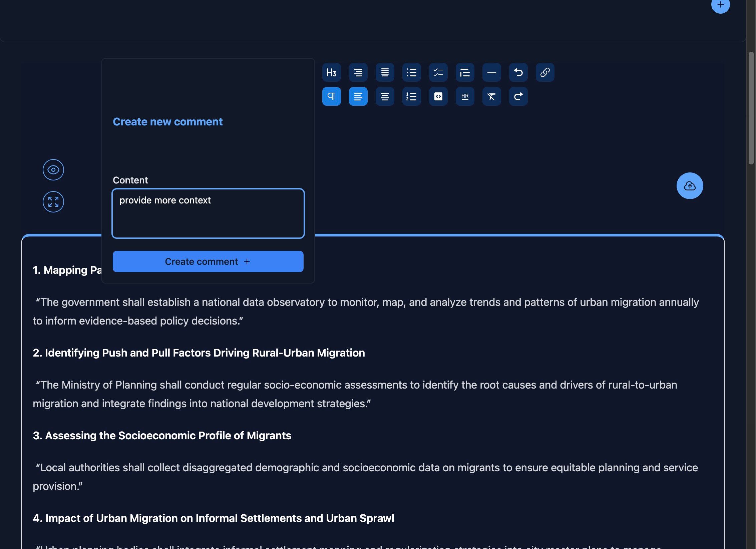Insert a bullet list
756x549 pixels.
(x=411, y=72)
